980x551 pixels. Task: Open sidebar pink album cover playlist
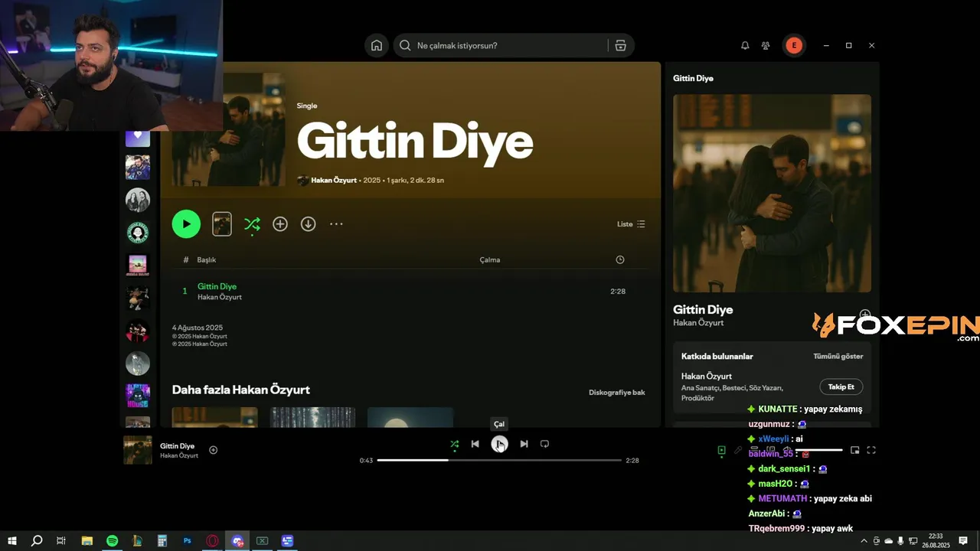(138, 265)
